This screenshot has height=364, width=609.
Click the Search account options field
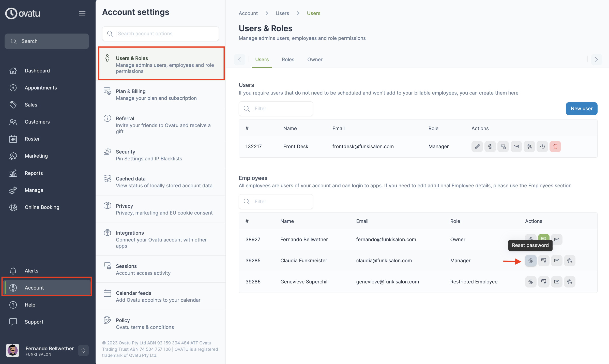(x=160, y=34)
